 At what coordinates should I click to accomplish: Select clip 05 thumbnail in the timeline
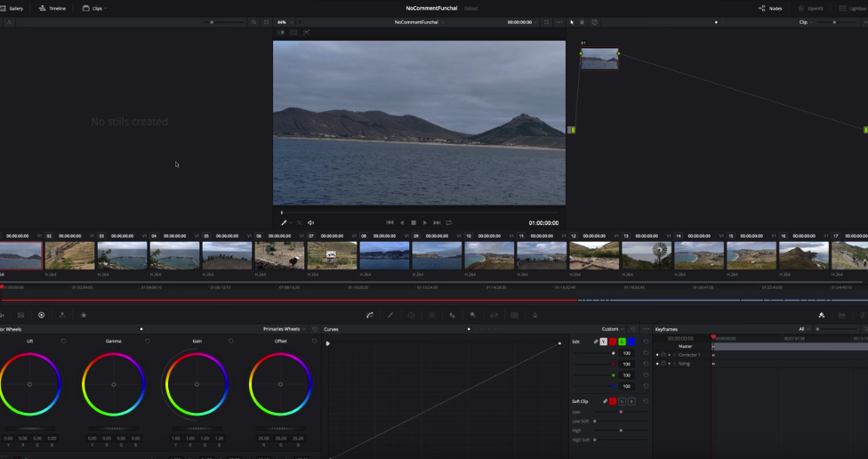[227, 255]
